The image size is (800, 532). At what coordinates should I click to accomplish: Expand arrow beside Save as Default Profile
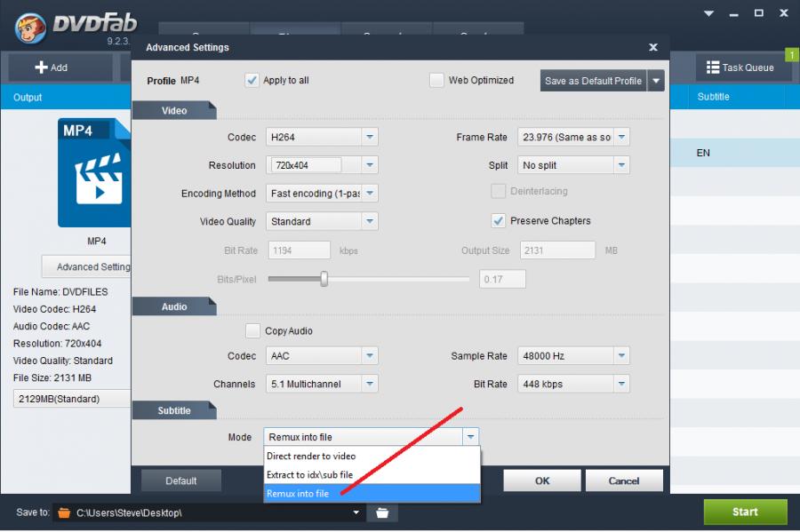[656, 81]
